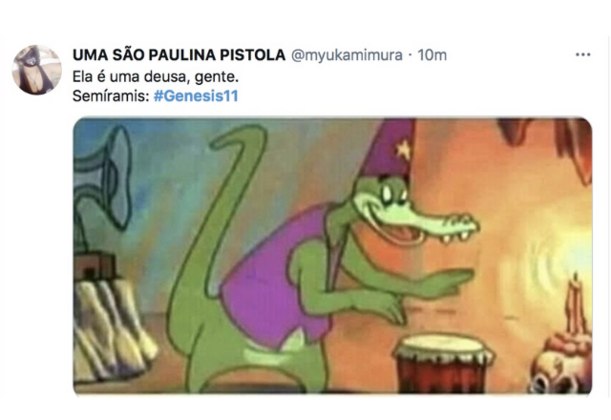Click the yellow star on the hat

click(x=404, y=150)
